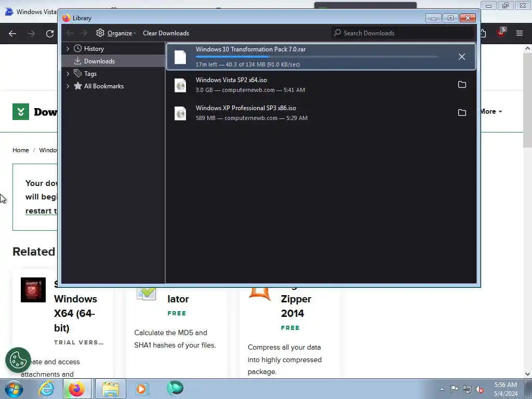This screenshot has height=399, width=532.
Task: Focus the Search Downloads field
Action: click(403, 33)
